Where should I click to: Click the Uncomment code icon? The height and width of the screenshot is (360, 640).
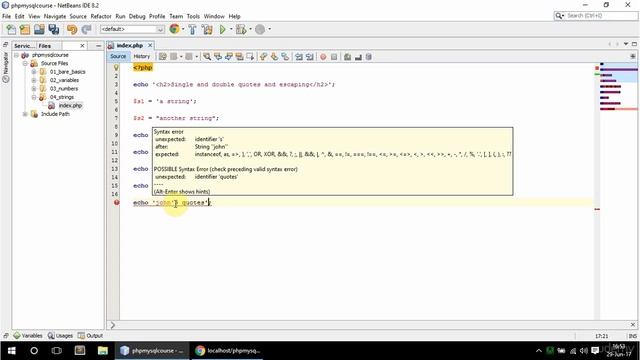358,57
